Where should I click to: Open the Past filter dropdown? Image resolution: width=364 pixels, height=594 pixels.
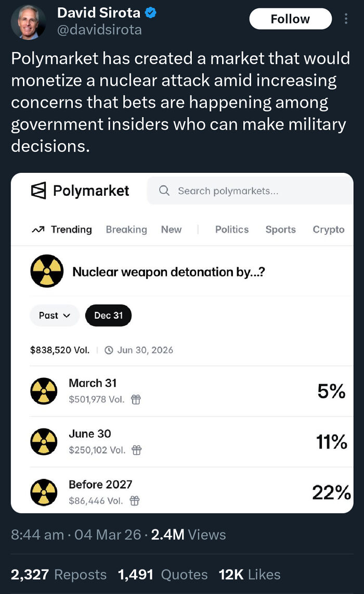[54, 315]
